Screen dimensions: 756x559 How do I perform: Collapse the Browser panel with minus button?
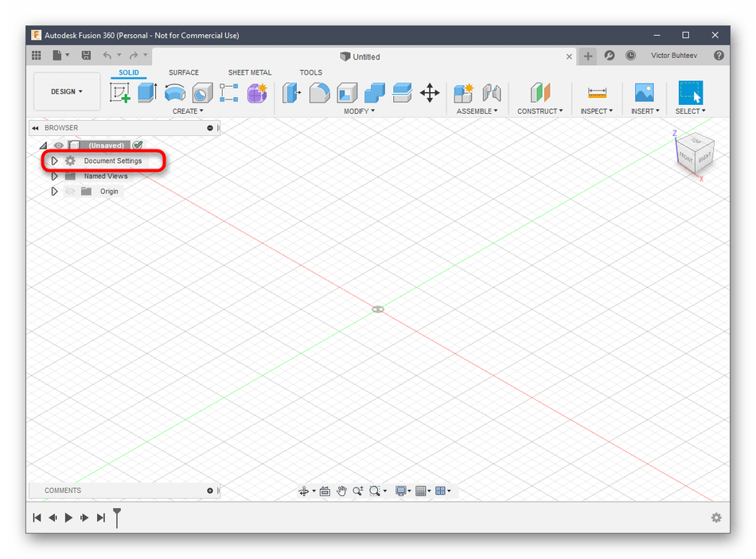(210, 128)
